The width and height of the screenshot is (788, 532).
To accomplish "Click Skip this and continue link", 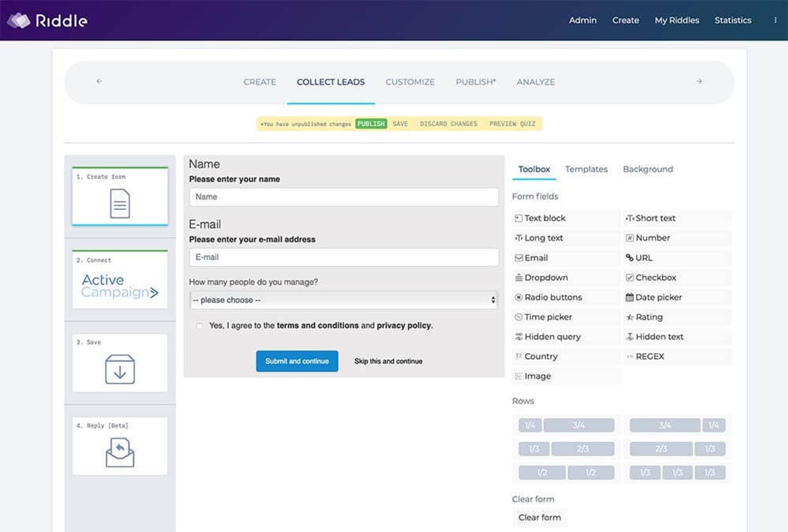I will [x=388, y=361].
